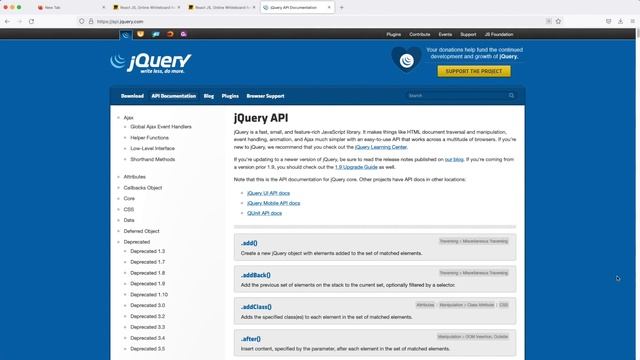The image size is (640, 360).
Task: Open the 1.9 Upgrade Guide link
Action: click(x=356, y=167)
